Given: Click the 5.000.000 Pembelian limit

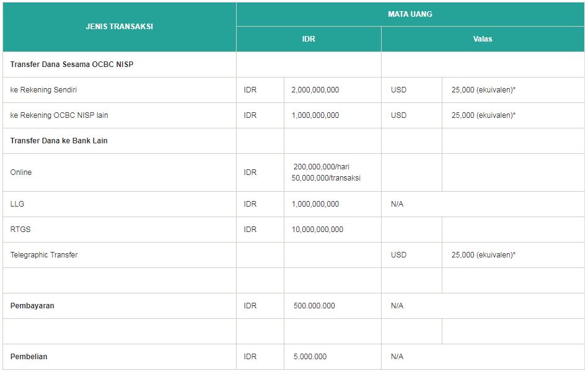Looking at the screenshot, I should coord(310,357).
